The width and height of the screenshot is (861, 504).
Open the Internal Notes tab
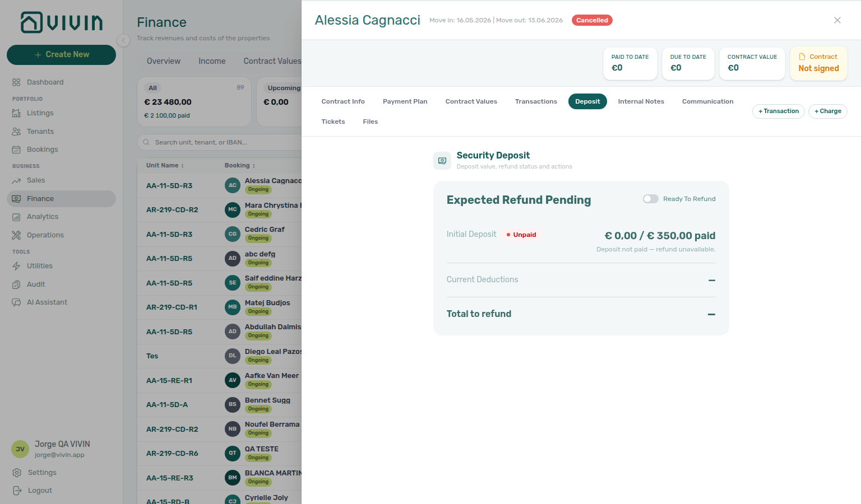tap(641, 101)
